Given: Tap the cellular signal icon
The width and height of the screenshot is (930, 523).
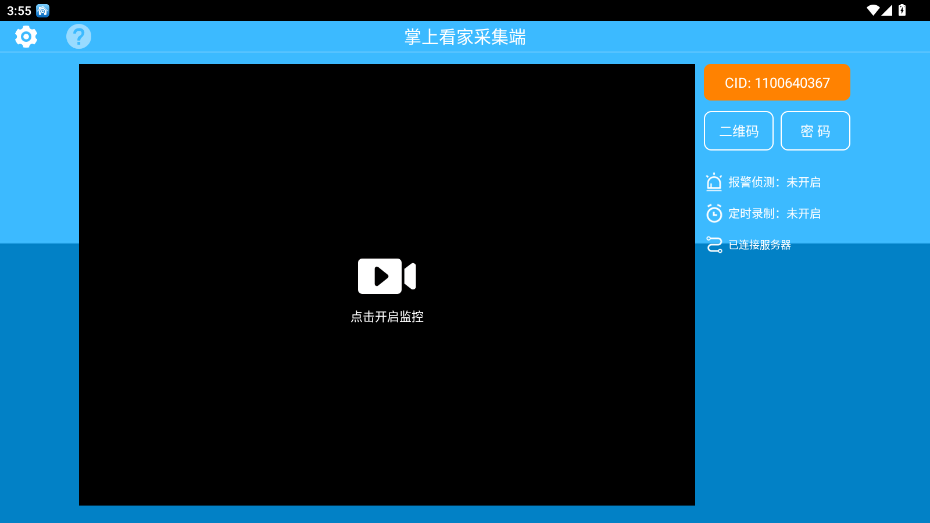Looking at the screenshot, I should tap(887, 10).
